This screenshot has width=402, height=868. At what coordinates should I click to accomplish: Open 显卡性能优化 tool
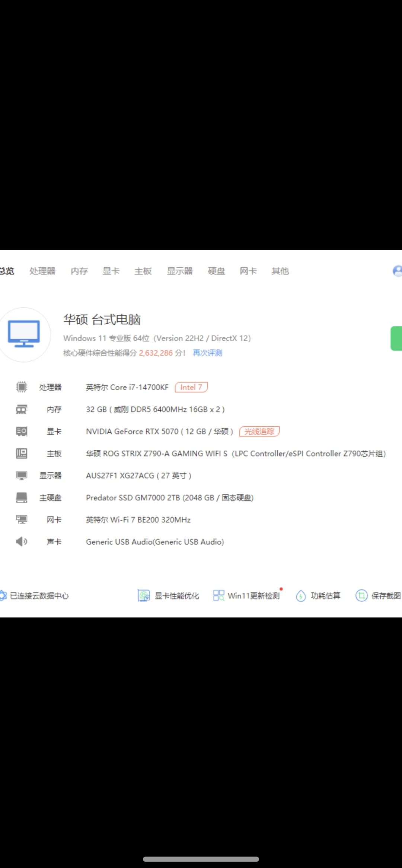(x=168, y=596)
